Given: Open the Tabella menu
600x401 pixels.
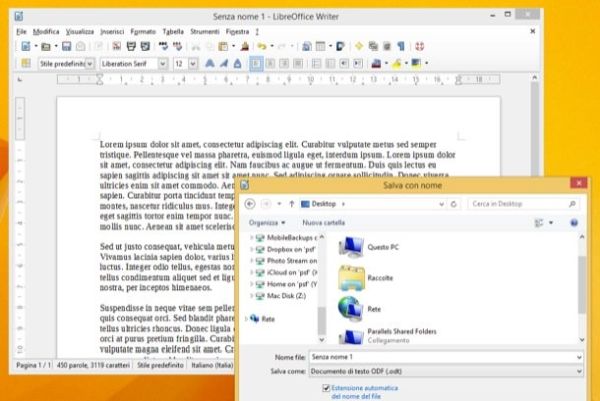Looking at the screenshot, I should (173, 31).
